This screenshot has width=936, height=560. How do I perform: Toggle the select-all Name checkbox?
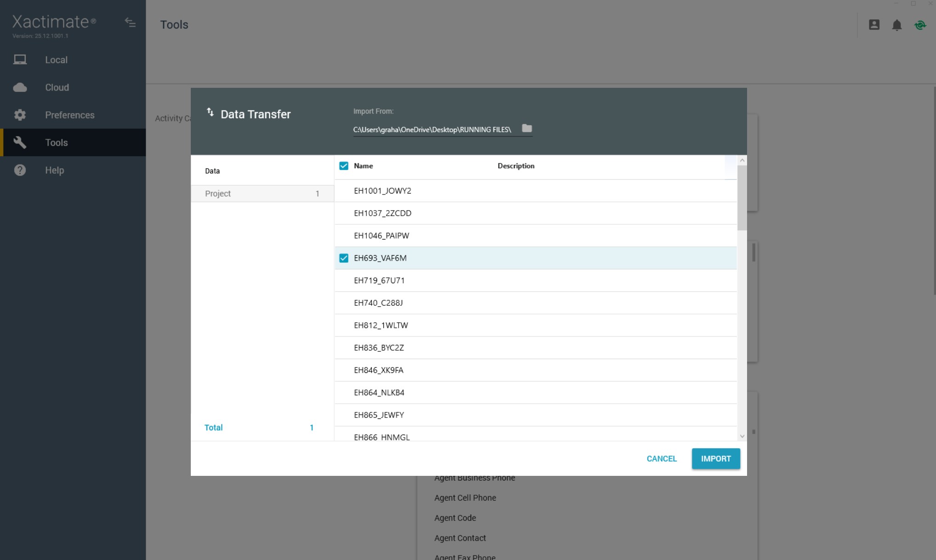coord(344,166)
